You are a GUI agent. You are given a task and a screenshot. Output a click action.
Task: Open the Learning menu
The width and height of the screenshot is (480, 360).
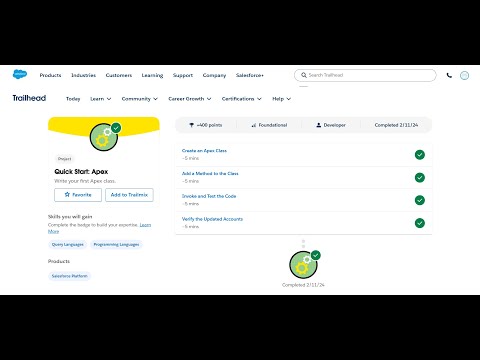(152, 75)
